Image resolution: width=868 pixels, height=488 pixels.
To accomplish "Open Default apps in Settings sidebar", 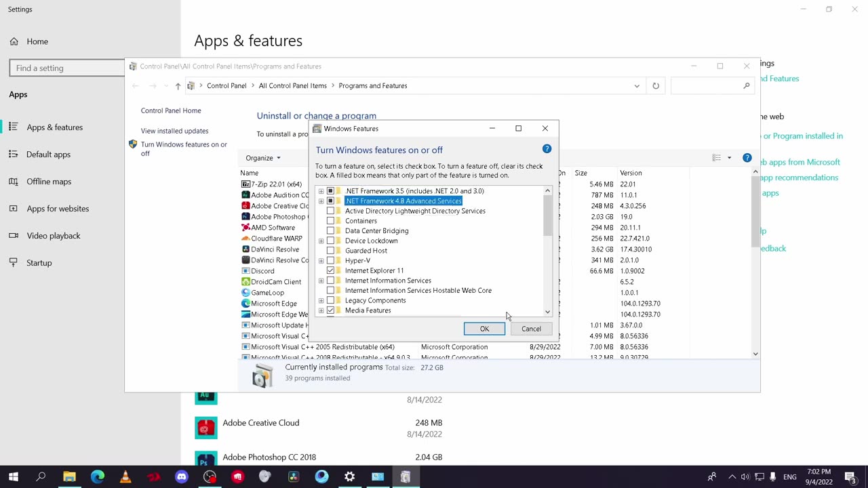I will point(48,155).
